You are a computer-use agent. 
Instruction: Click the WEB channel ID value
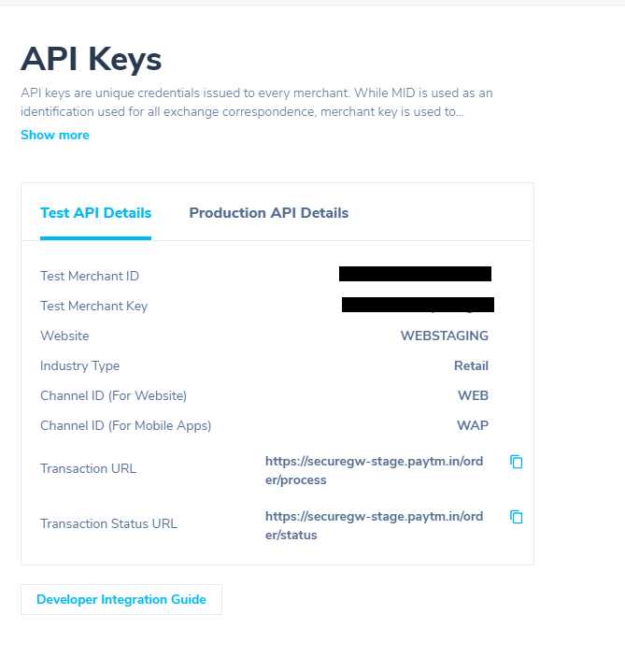click(x=473, y=395)
